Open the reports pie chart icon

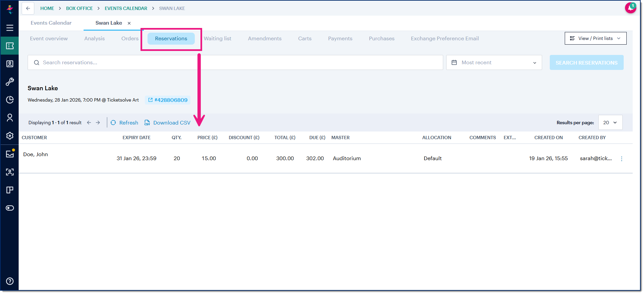coord(10,100)
